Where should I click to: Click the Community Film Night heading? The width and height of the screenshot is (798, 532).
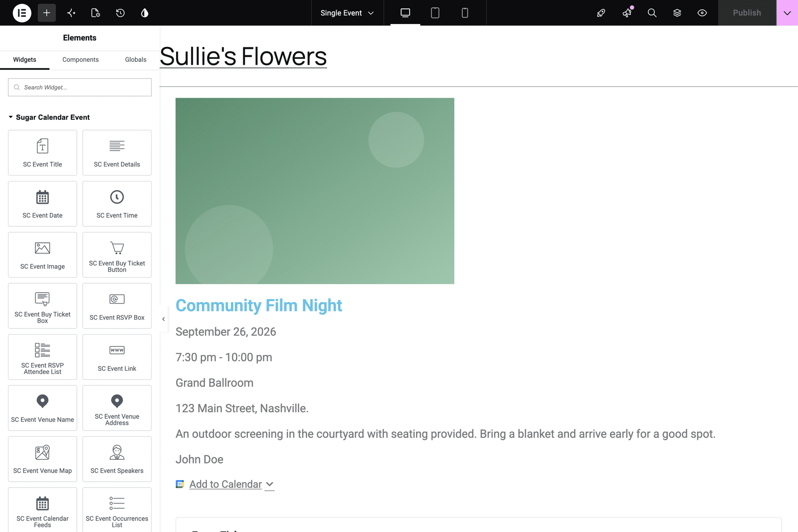pos(259,305)
